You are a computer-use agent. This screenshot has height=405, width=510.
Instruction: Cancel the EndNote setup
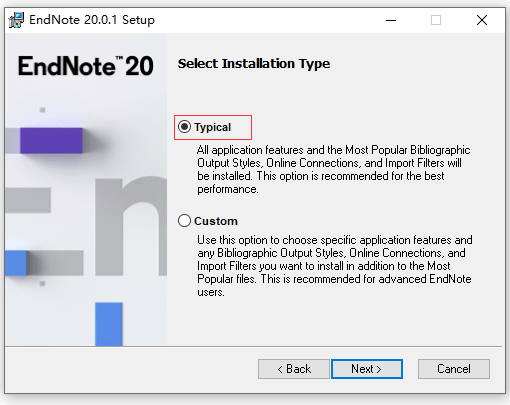point(454,369)
